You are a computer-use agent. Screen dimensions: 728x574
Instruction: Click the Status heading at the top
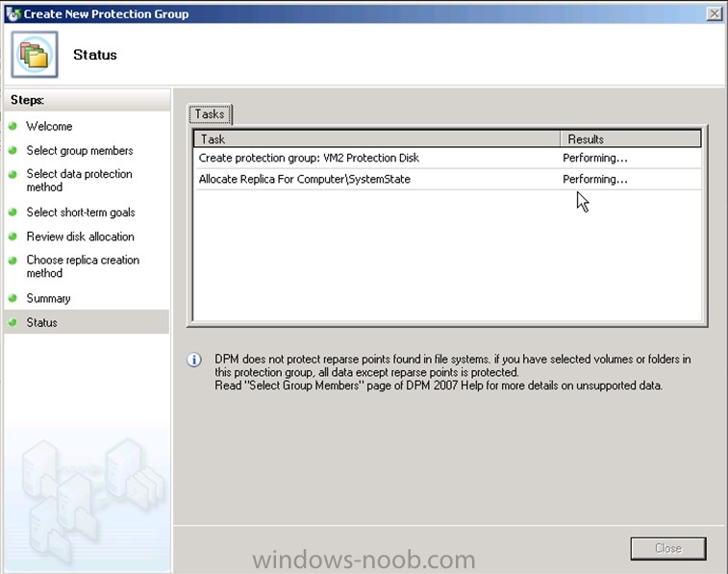coord(95,55)
